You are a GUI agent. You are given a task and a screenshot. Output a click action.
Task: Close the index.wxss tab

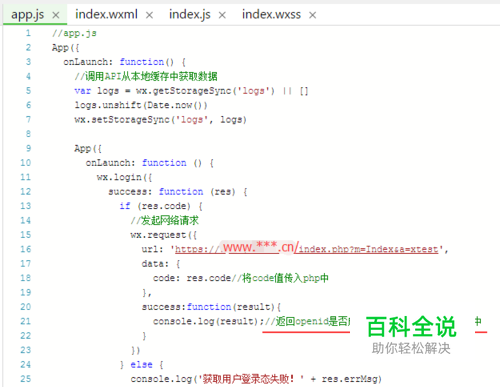(312, 15)
